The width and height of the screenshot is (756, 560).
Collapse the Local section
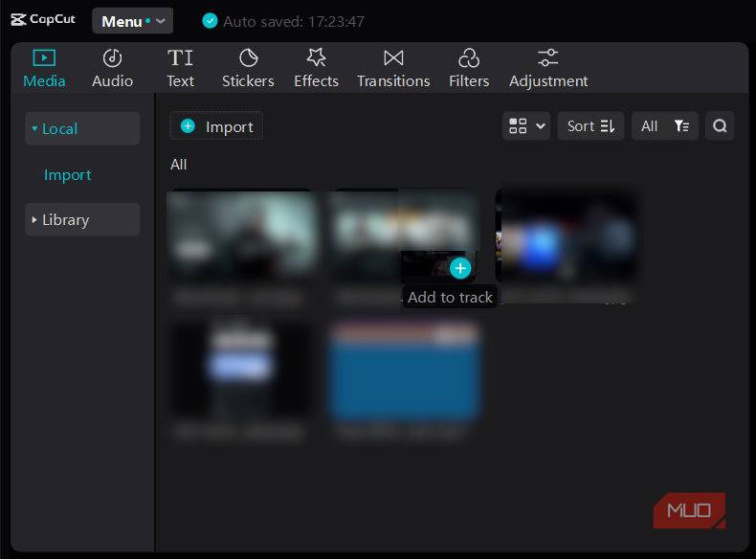pyautogui.click(x=82, y=129)
